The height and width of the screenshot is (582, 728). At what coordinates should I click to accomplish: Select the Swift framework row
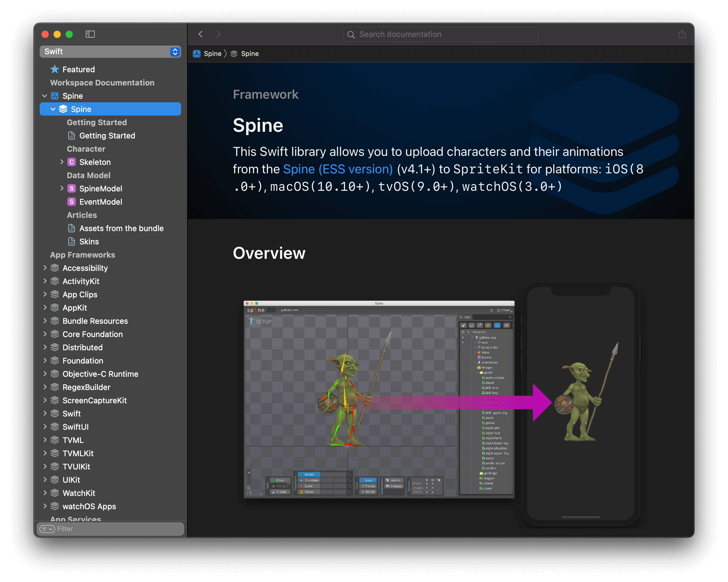[110, 413]
